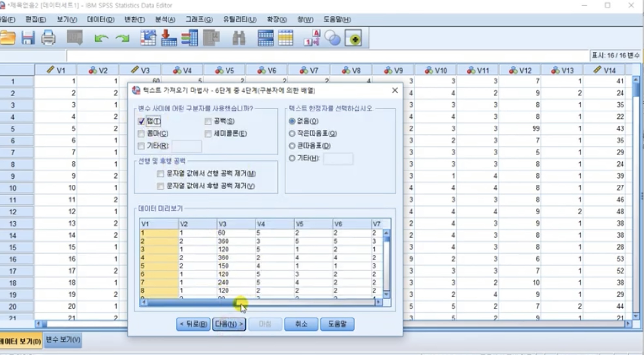Click the Print toolbar icon
644x355 pixels.
tap(48, 38)
